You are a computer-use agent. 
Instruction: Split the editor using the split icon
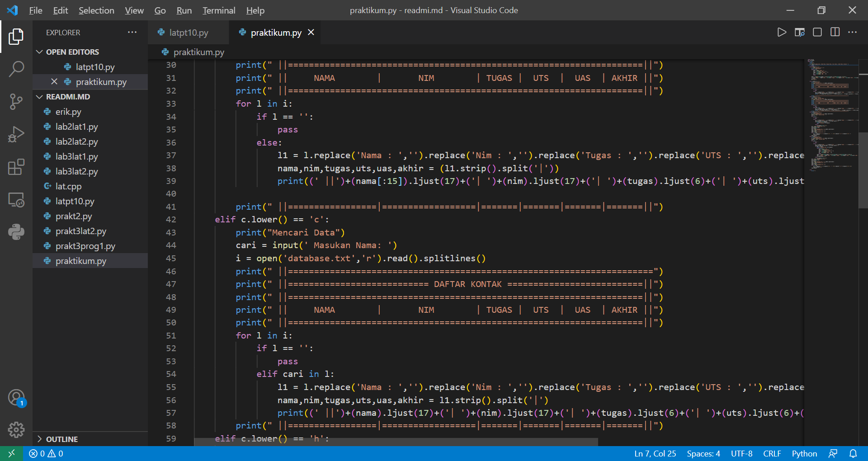(x=835, y=32)
